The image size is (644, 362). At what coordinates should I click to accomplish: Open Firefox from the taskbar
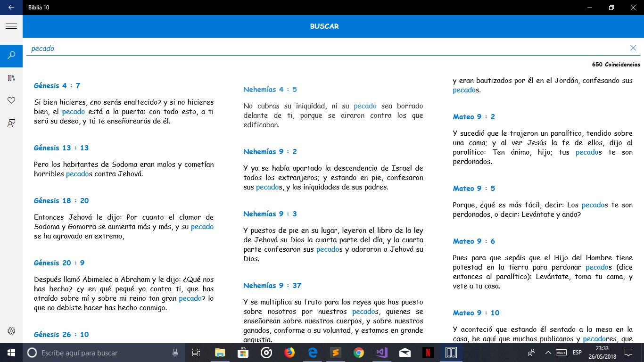point(289,353)
